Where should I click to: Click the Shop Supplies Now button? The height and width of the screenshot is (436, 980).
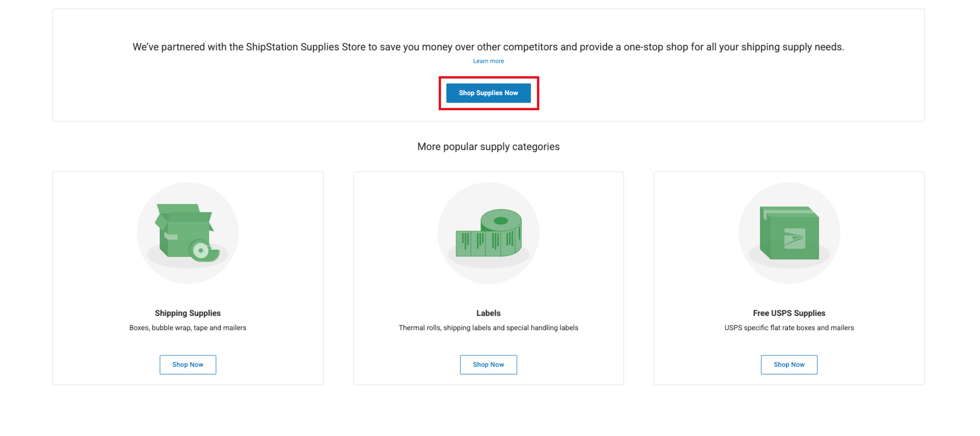click(488, 93)
